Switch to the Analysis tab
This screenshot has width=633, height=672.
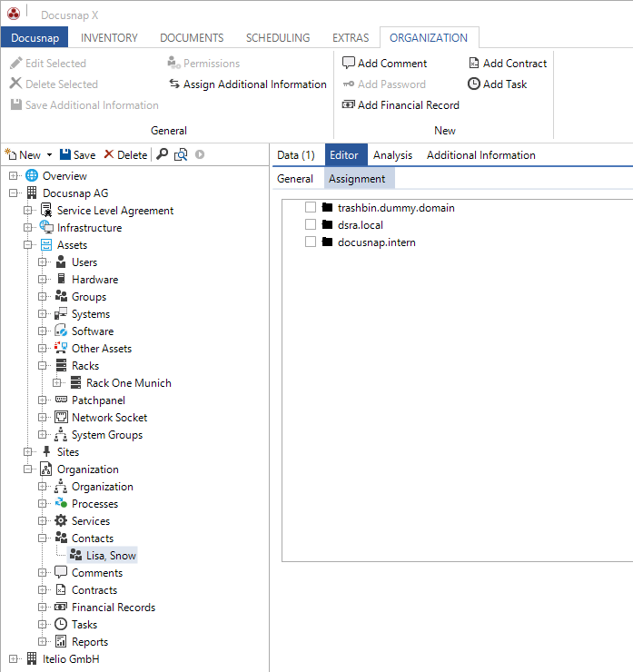click(392, 154)
